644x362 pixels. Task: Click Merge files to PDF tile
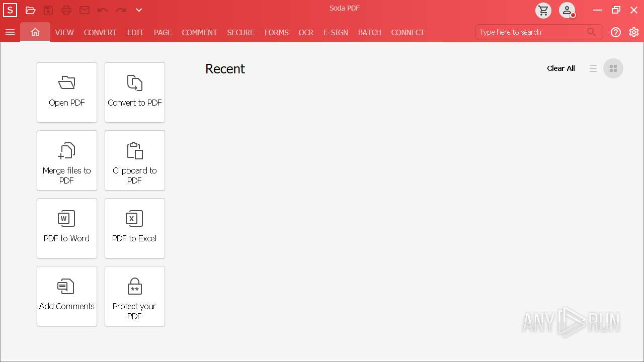click(x=67, y=160)
